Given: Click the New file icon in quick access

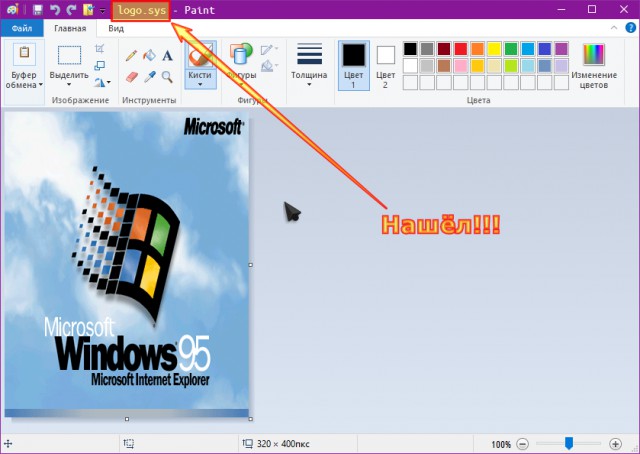Looking at the screenshot, I should click(88, 10).
